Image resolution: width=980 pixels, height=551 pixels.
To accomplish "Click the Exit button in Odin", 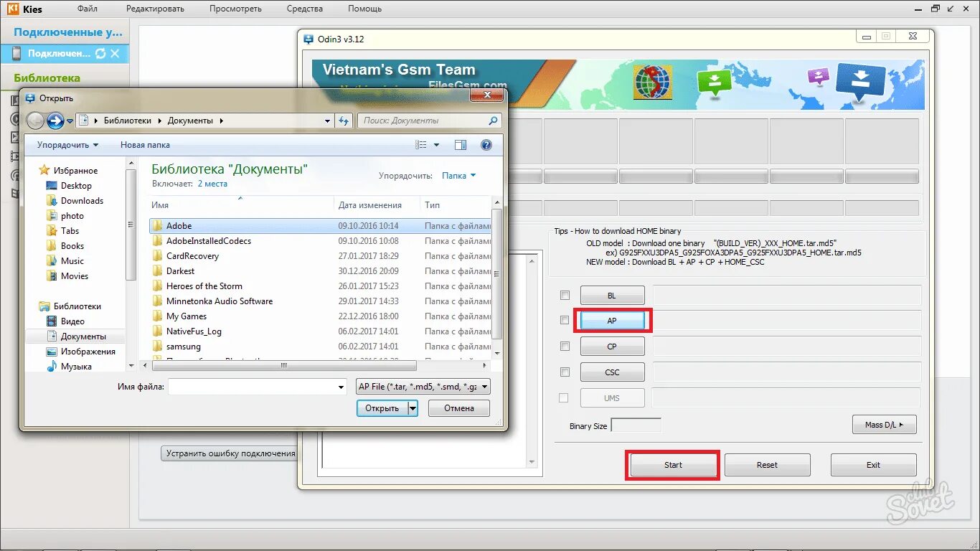I will click(873, 465).
